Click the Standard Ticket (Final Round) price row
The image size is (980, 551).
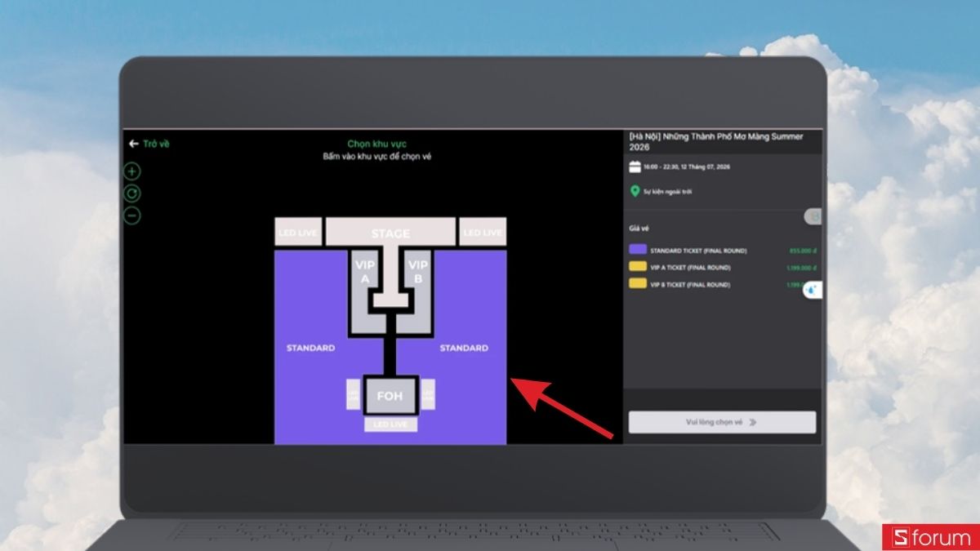tap(722, 250)
